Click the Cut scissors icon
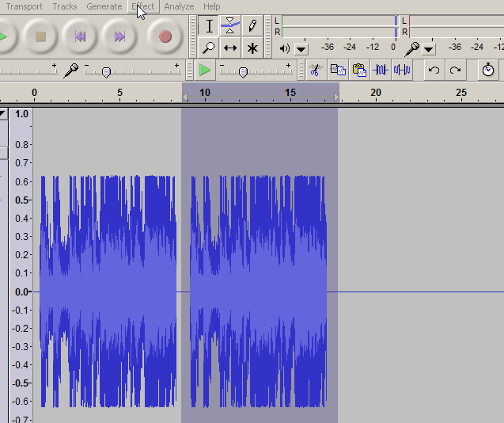This screenshot has width=504, height=423. click(316, 70)
